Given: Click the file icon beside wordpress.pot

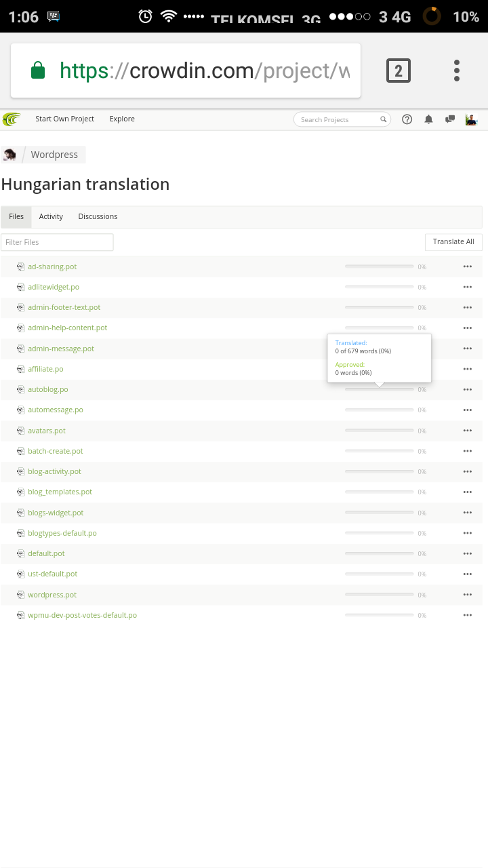Looking at the screenshot, I should pos(20,595).
